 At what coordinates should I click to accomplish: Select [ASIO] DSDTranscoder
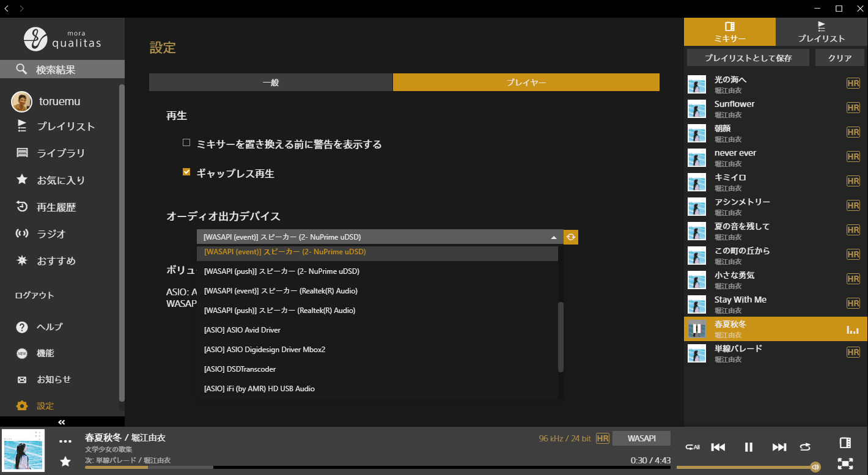tap(377, 369)
